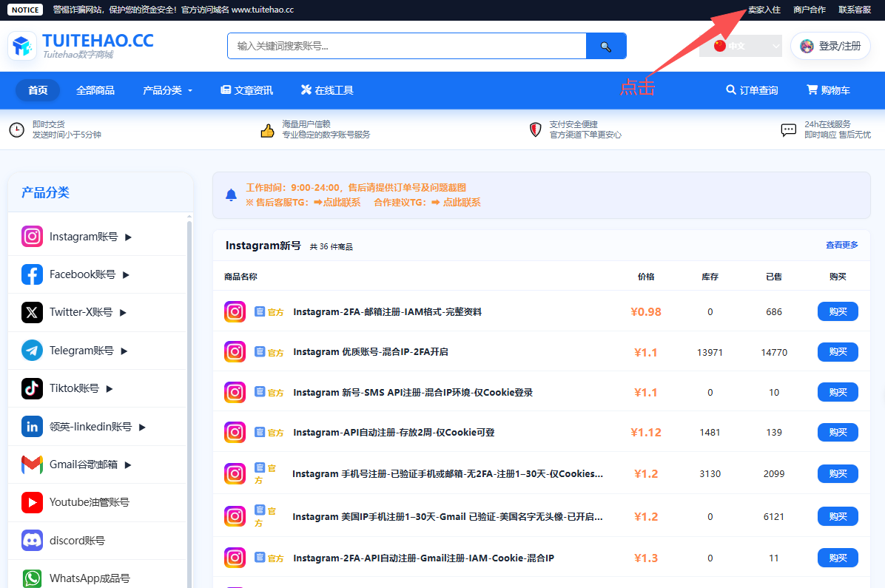Click the shopping cart icon

[x=812, y=89]
